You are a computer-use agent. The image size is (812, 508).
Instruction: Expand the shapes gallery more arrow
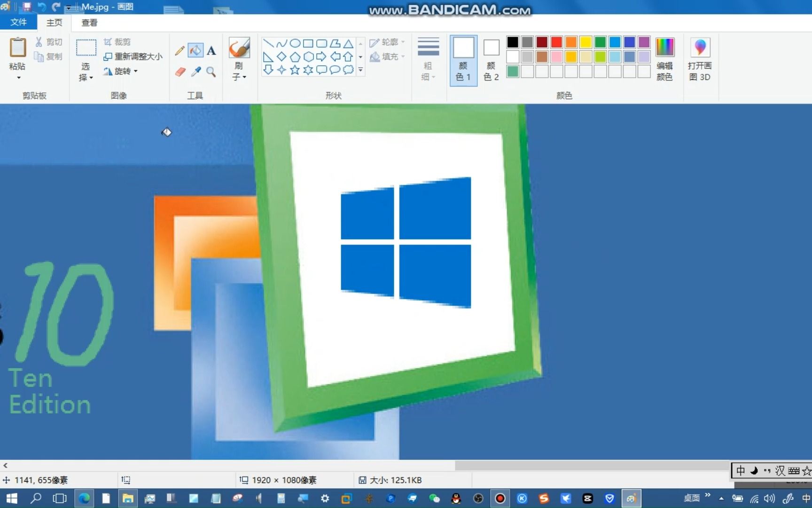360,70
